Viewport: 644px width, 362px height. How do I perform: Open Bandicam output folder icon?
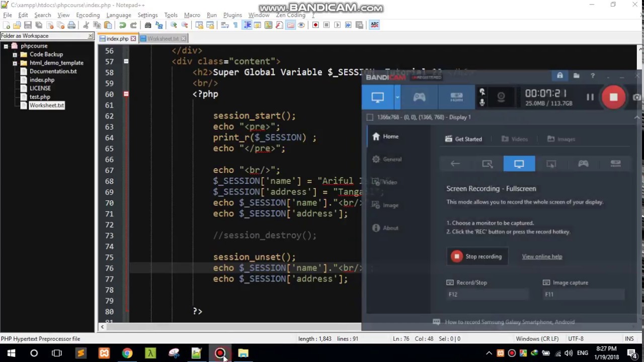pos(576,75)
